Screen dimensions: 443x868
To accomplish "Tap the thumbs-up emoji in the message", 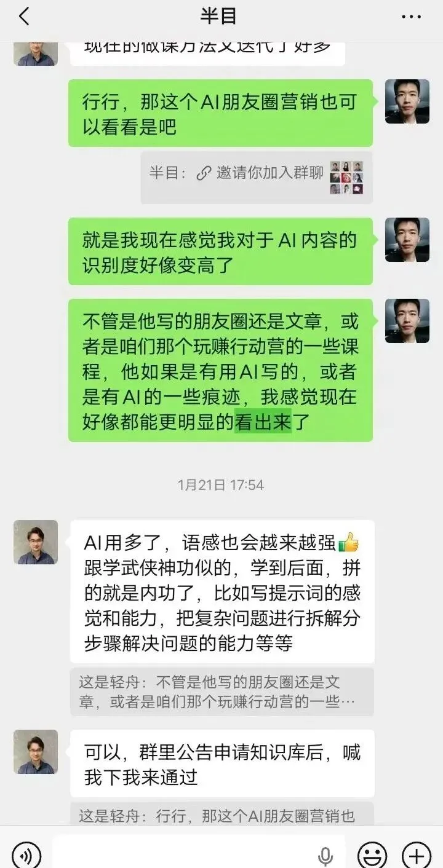I will [x=348, y=542].
